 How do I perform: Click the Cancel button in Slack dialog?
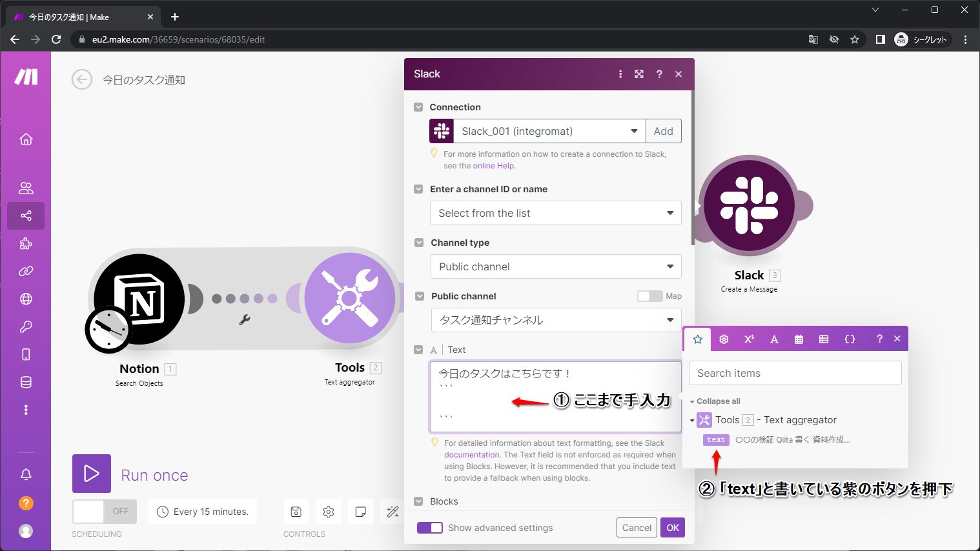637,528
